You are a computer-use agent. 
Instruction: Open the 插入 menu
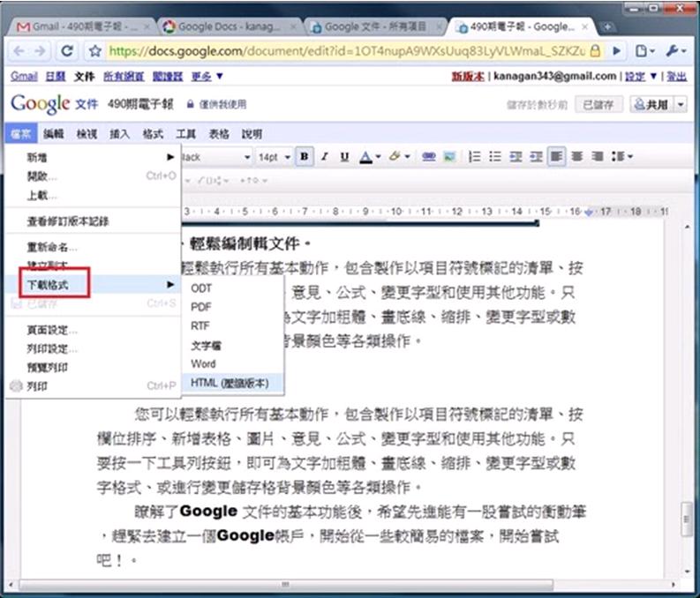tap(120, 134)
